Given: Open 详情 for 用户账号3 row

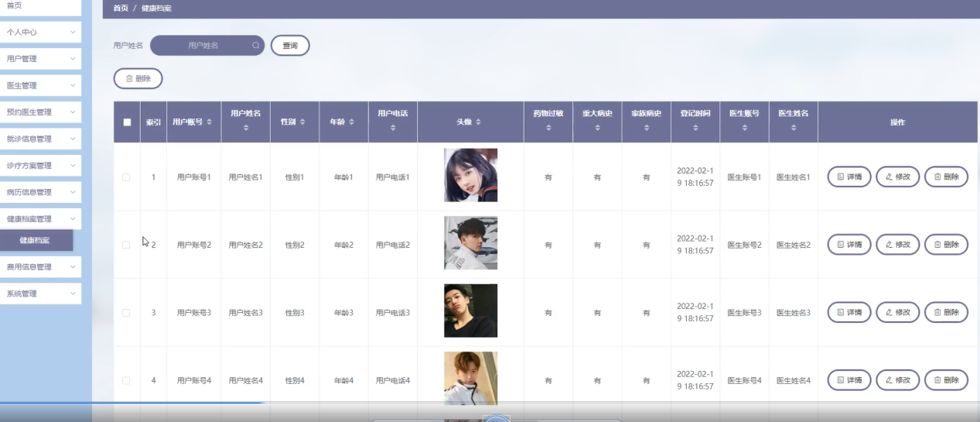Looking at the screenshot, I should tap(849, 313).
